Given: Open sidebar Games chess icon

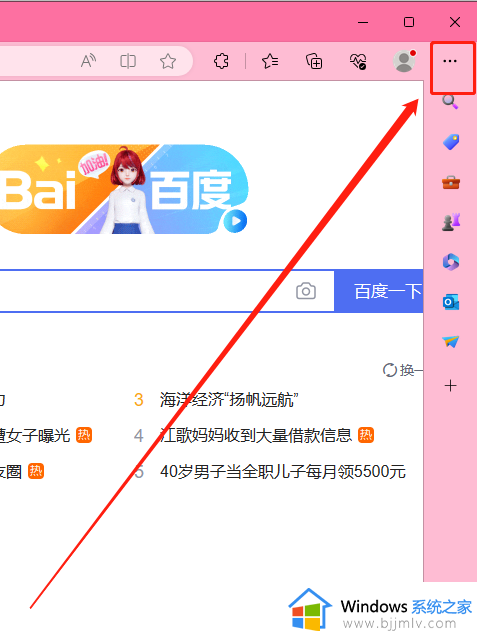Looking at the screenshot, I should tap(451, 222).
